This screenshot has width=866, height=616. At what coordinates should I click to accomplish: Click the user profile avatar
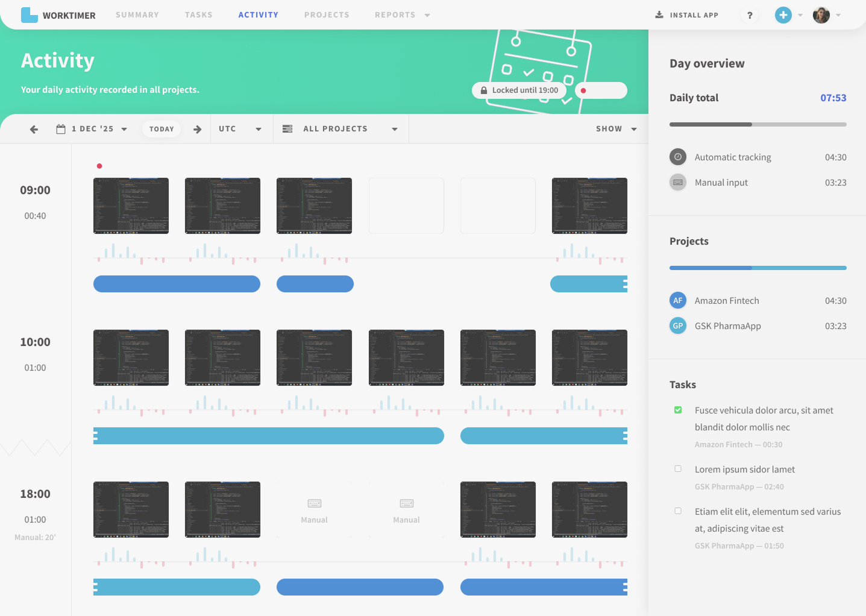tap(821, 15)
